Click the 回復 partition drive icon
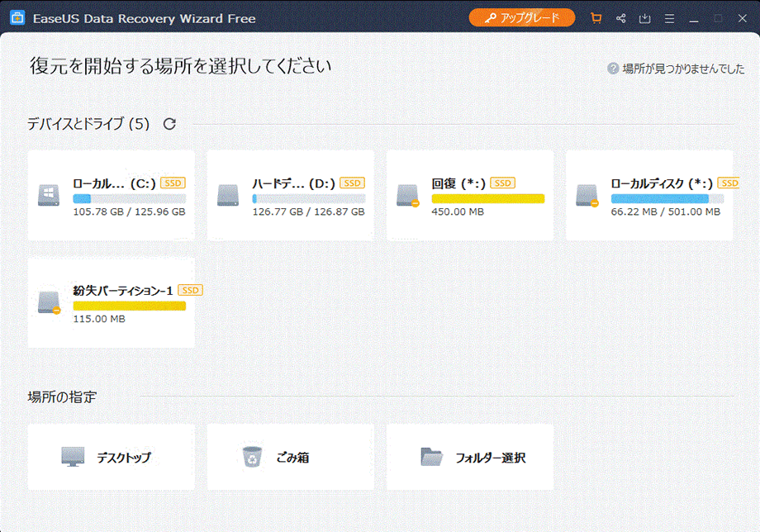The height and width of the screenshot is (532, 760). tap(407, 195)
